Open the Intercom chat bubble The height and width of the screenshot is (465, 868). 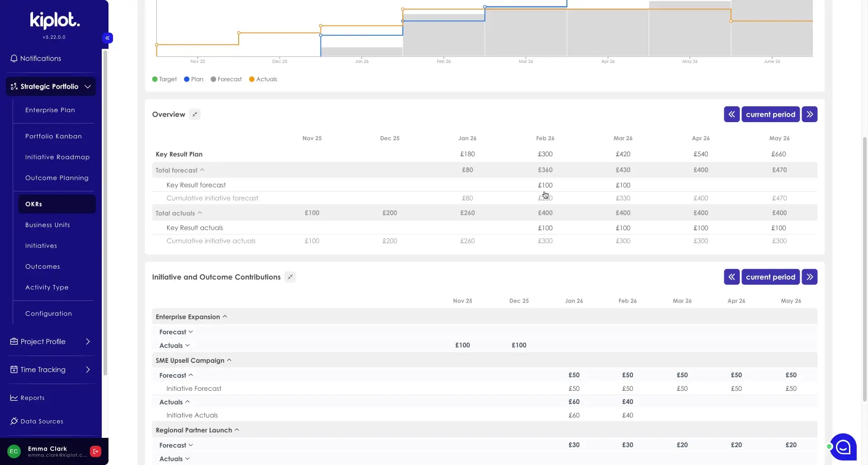pyautogui.click(x=843, y=447)
